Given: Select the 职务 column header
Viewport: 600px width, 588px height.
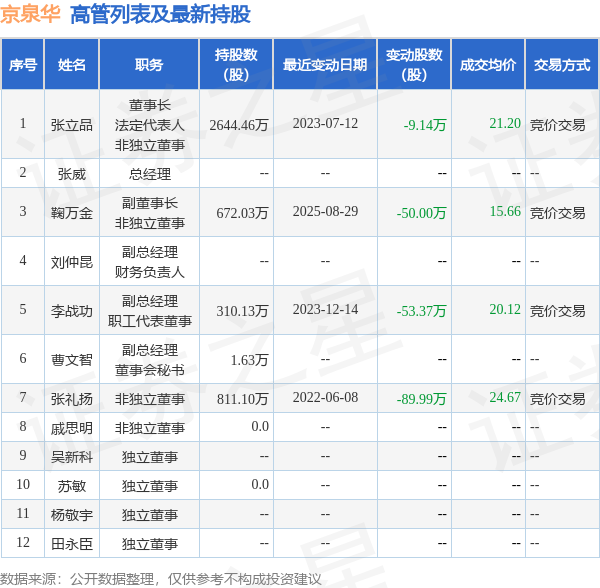Looking at the screenshot, I should (150, 65).
